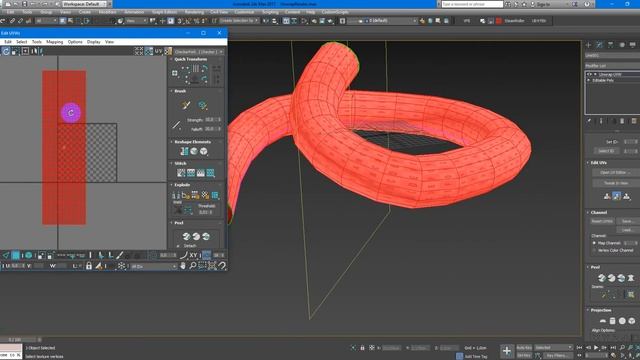Open the Select menu in Edit UVWs window
Viewport: 640px width, 360px height.
coord(22,42)
